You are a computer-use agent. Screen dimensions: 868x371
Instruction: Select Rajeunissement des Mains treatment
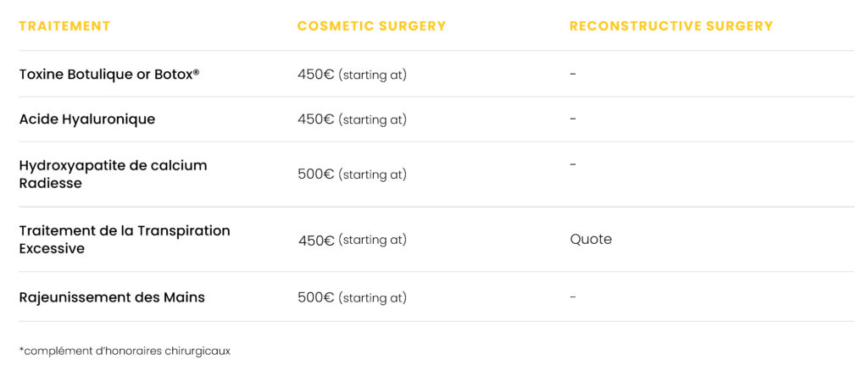pos(112,297)
